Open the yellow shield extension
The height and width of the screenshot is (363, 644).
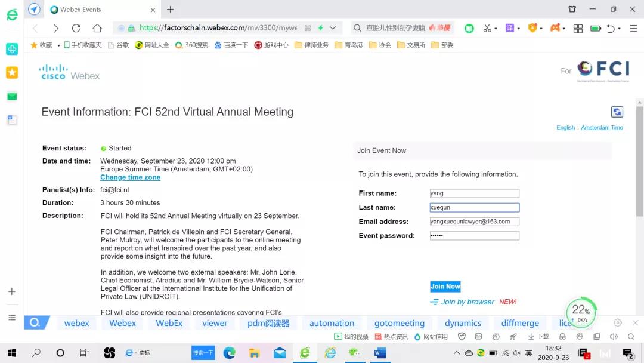click(532, 28)
